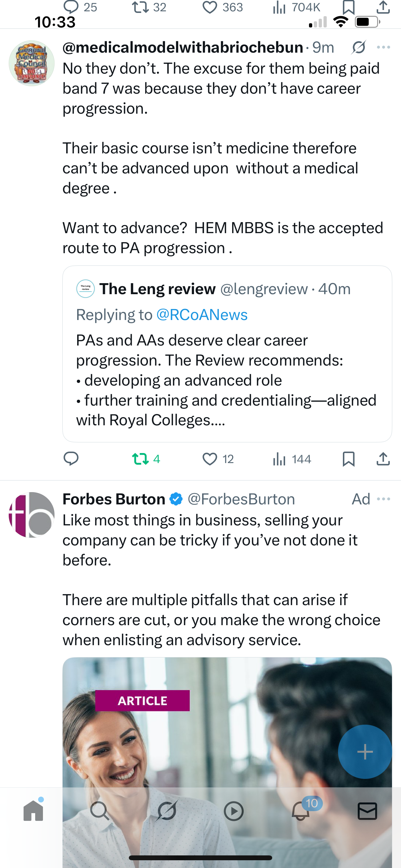Open the Search tab
This screenshot has width=401, height=868.
tap(100, 811)
